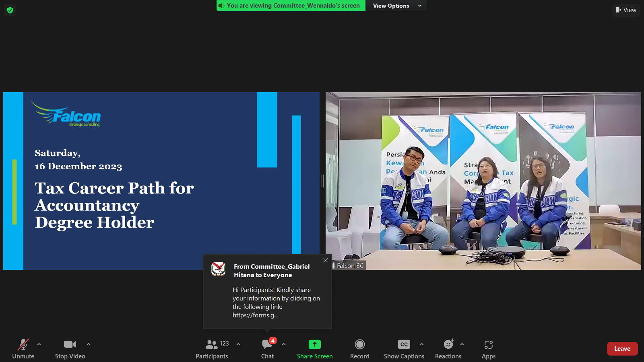644x362 pixels.
Task: Expand audio options arrow beside Unmute
Action: click(39, 344)
